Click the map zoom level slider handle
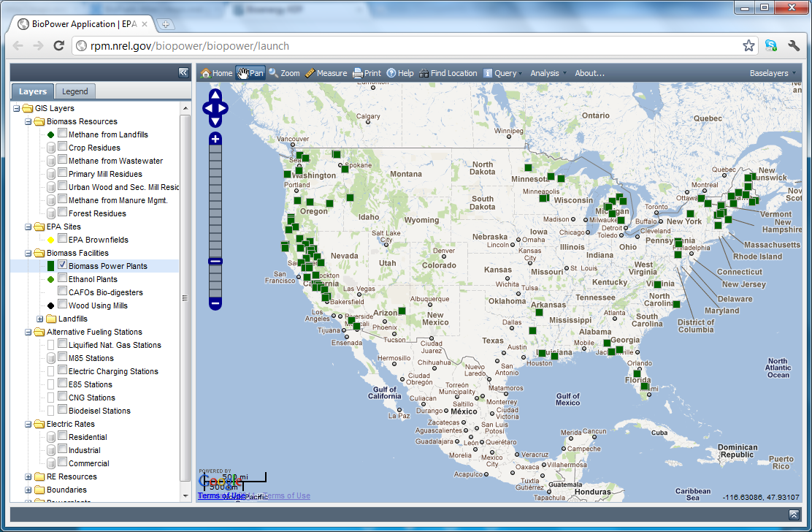This screenshot has width=812, height=532. [215, 261]
